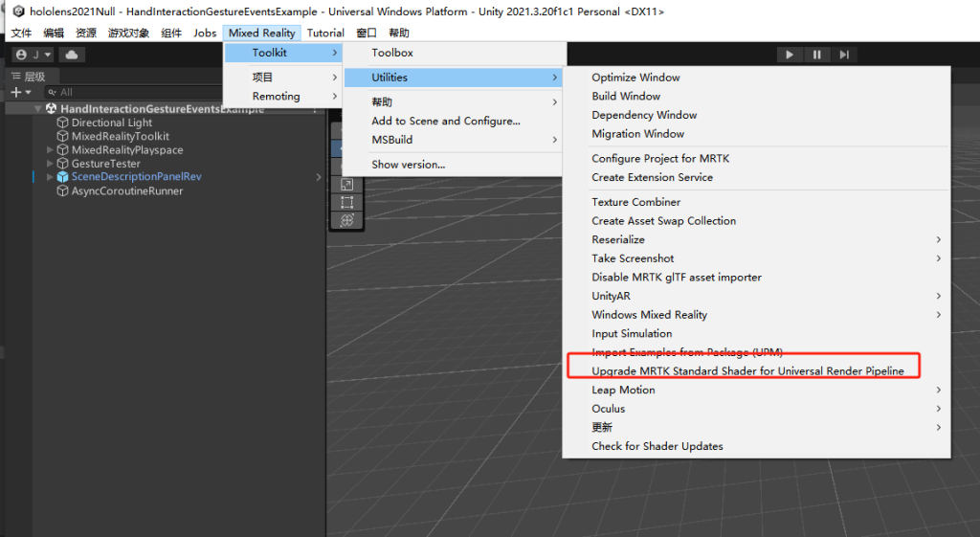Choose the Remoting submenu
980x537 pixels.
tap(283, 96)
